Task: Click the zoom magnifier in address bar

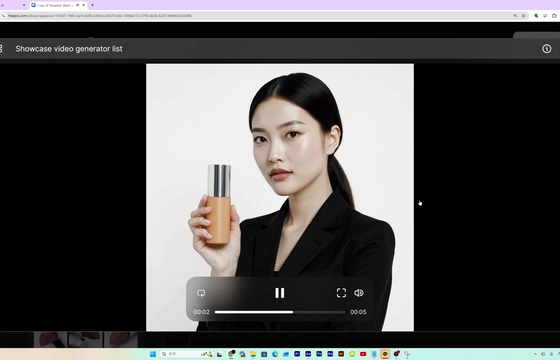Action: [515, 16]
